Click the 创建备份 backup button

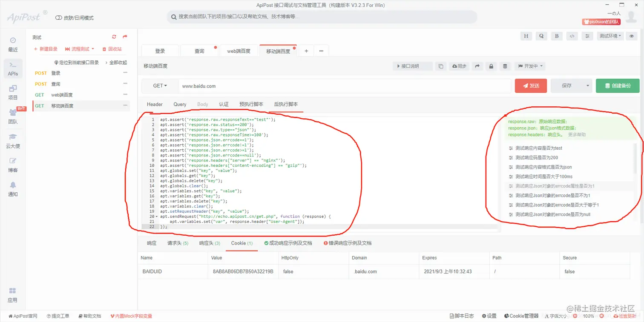coord(618,85)
